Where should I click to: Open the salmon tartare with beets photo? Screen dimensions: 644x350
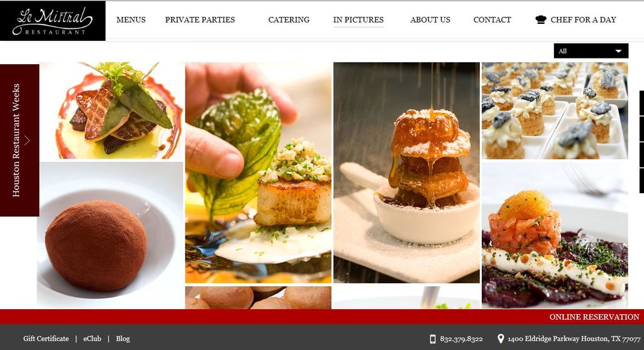coord(555,235)
